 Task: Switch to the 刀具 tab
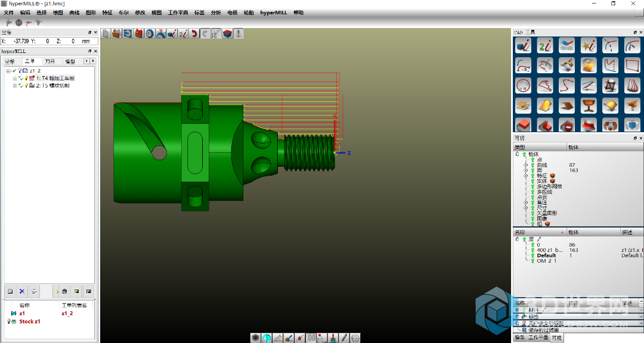click(x=49, y=61)
